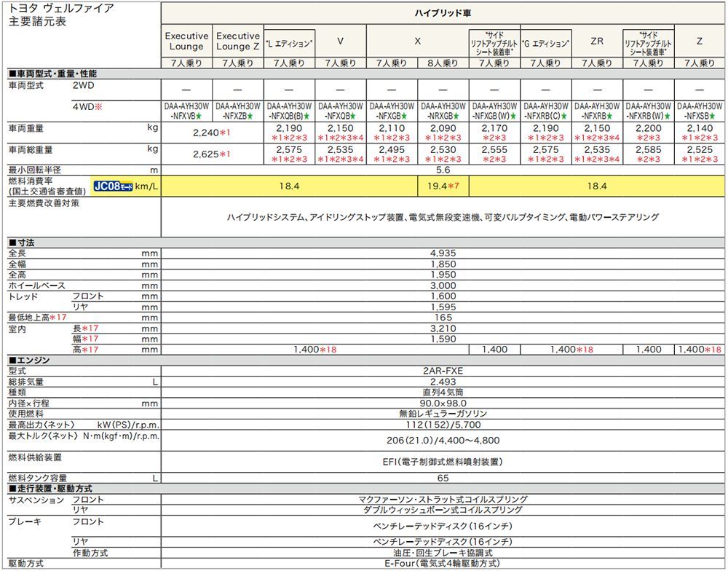Screen dimensions: 728x571
Task: Select drive type E-Four(電気式4輪駆動方式)
Action: pos(443,564)
